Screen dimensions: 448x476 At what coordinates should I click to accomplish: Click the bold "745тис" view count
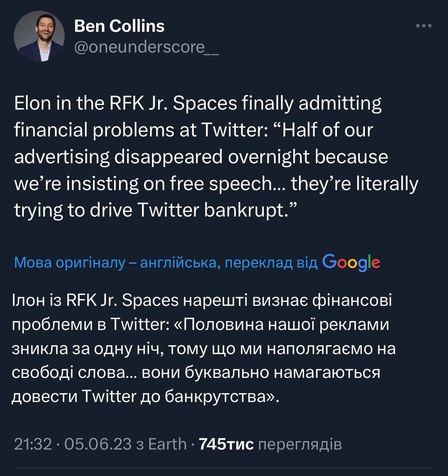click(x=227, y=444)
